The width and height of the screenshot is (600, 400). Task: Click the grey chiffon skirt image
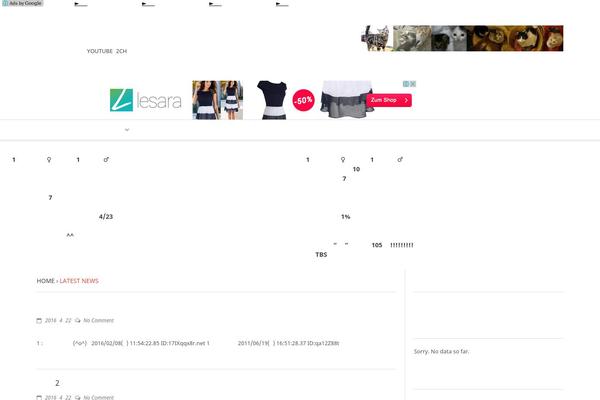pos(346,99)
